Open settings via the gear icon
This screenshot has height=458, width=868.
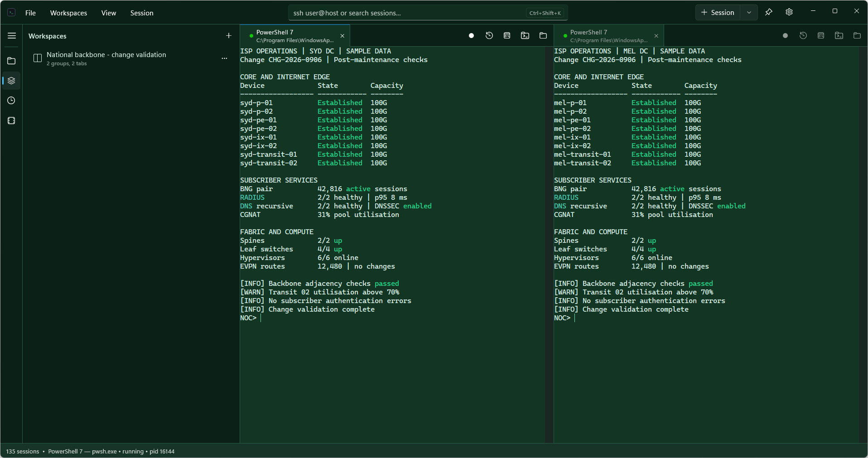(789, 12)
